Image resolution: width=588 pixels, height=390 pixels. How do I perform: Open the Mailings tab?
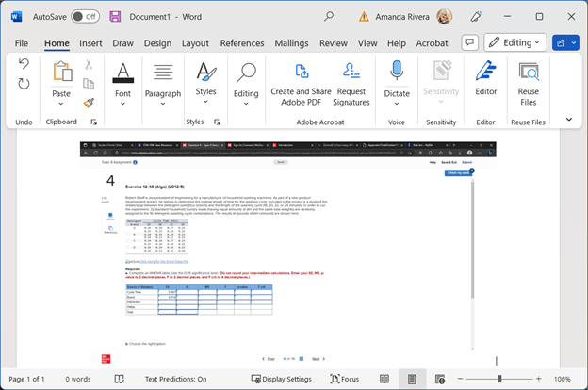291,43
